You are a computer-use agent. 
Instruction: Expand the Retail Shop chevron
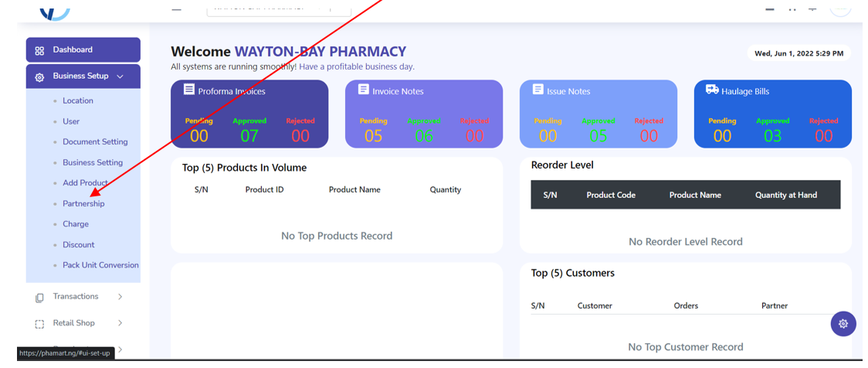click(x=120, y=323)
